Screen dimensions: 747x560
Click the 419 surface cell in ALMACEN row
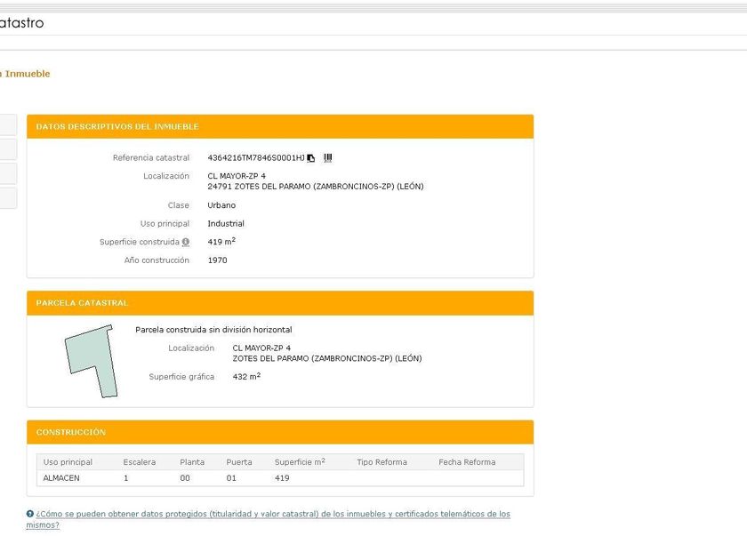tap(282, 478)
